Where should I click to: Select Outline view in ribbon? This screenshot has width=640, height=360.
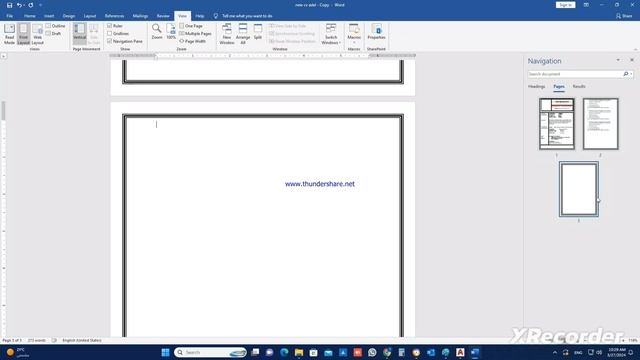point(56,26)
